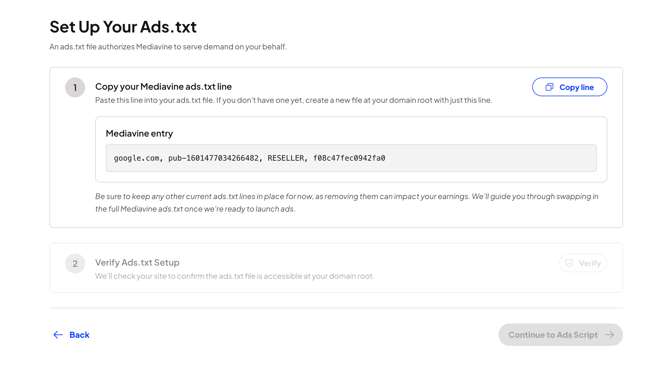Click the Copy line button
Viewport: 670px width, 365px height.
point(569,87)
